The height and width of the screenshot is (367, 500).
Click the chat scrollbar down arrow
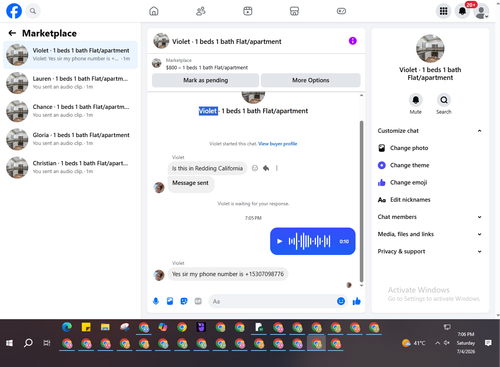361,285
